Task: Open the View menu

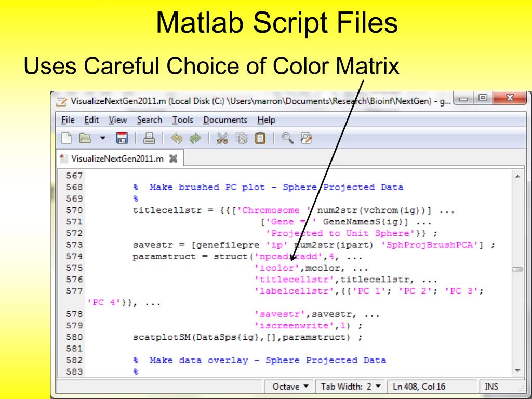Action: [118, 120]
